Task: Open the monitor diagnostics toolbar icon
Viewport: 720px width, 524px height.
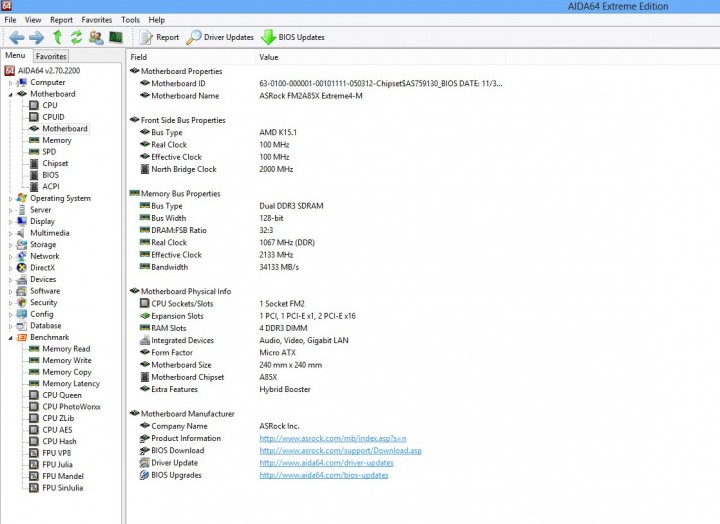Action: click(x=116, y=37)
